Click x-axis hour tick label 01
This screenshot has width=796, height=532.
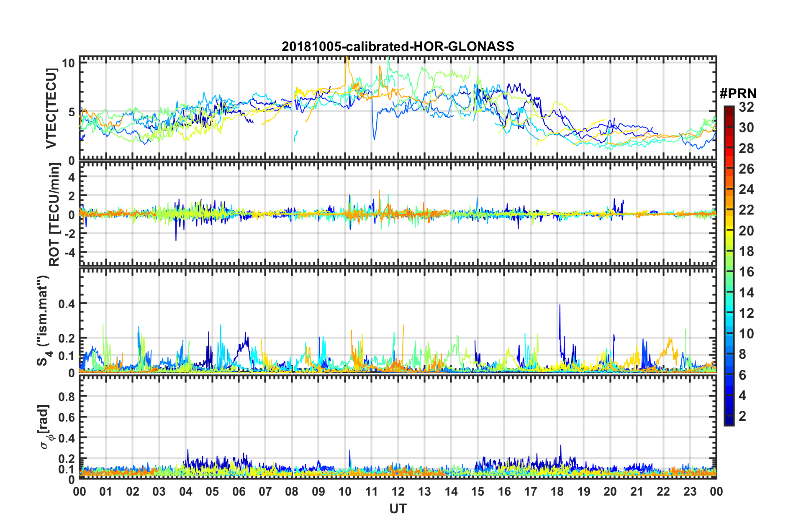coord(106,491)
